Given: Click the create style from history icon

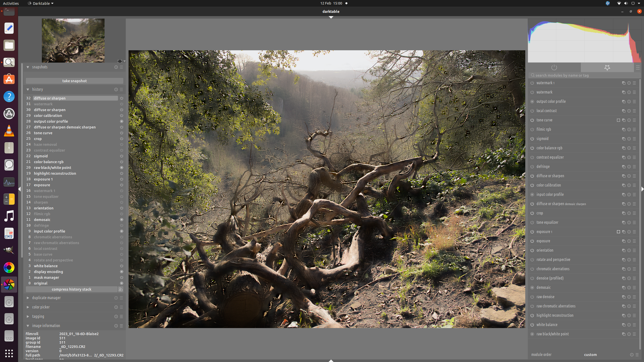Looking at the screenshot, I should click(121, 289).
